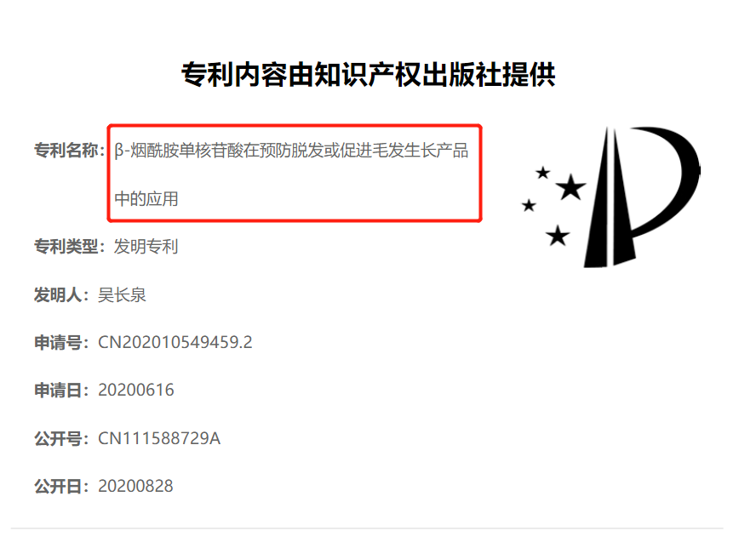Click publication number CN111588729A

coord(159,438)
